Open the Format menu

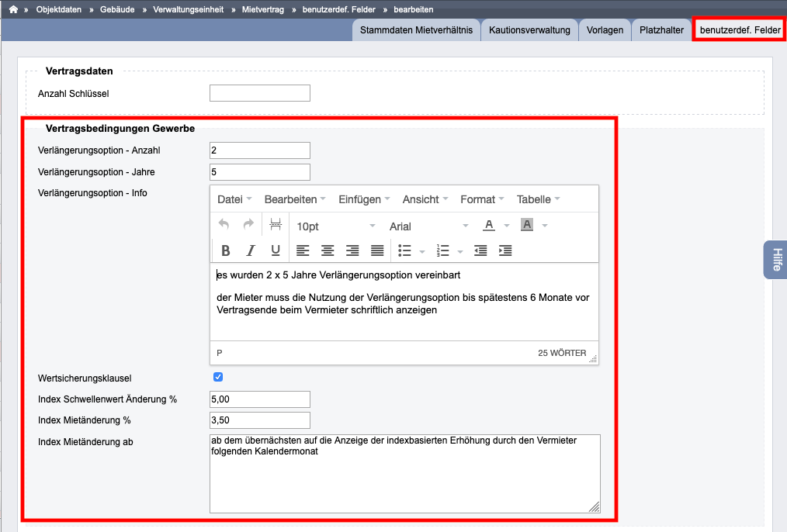tap(482, 199)
